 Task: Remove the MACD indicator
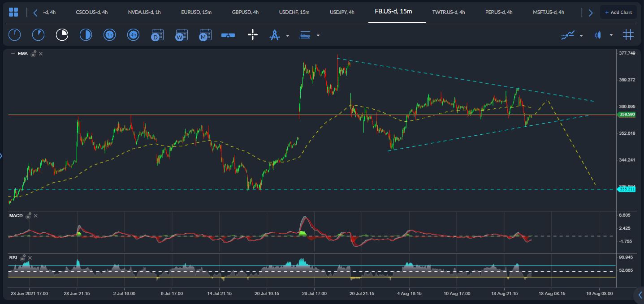tap(36, 216)
